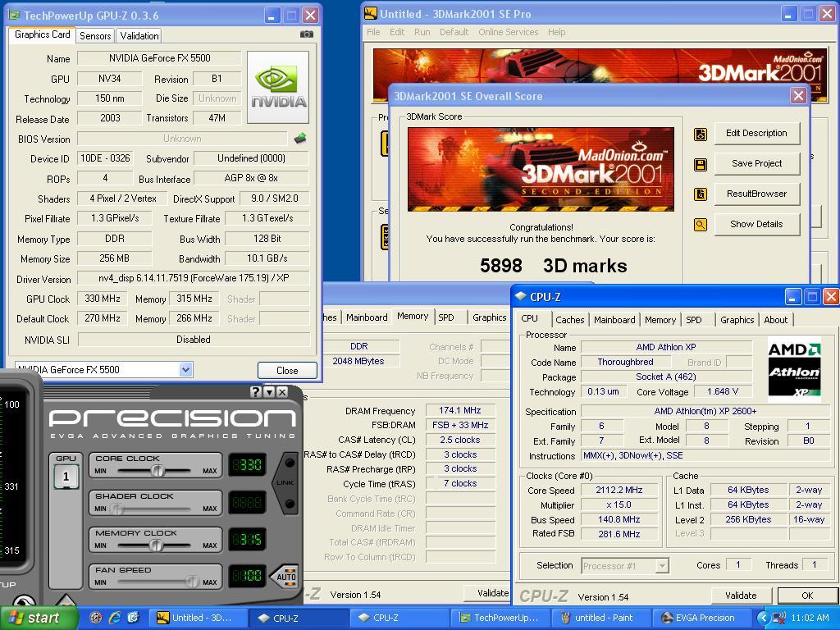Toggle AUTO fan speed in Precision

tap(285, 577)
